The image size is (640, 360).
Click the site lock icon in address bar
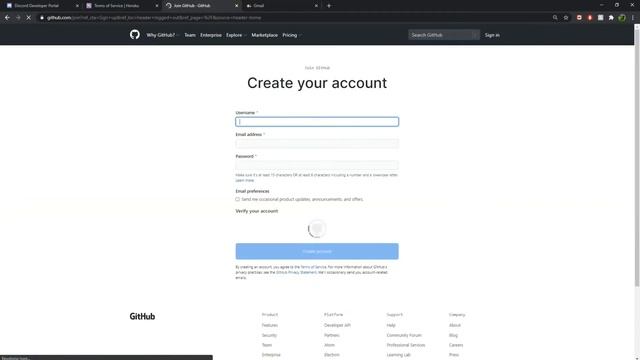42,18
